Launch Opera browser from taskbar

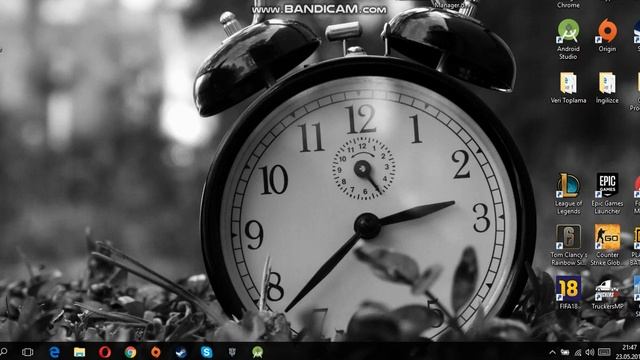click(104, 352)
